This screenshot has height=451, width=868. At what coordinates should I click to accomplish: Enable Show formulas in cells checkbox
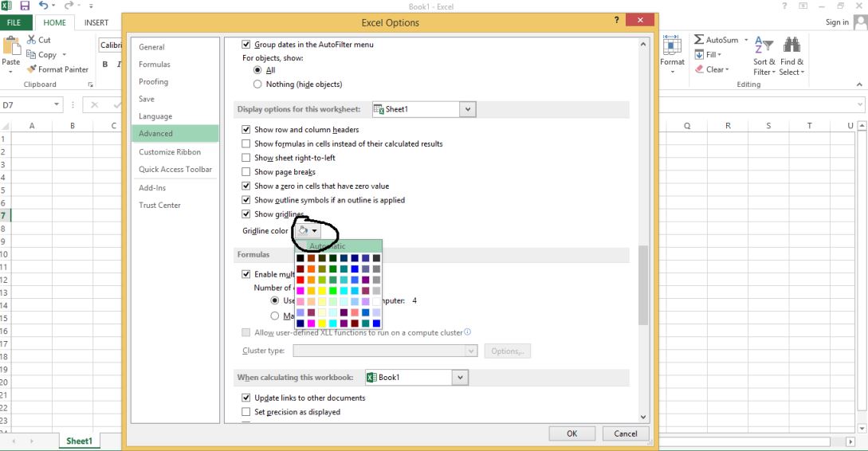pyautogui.click(x=246, y=143)
